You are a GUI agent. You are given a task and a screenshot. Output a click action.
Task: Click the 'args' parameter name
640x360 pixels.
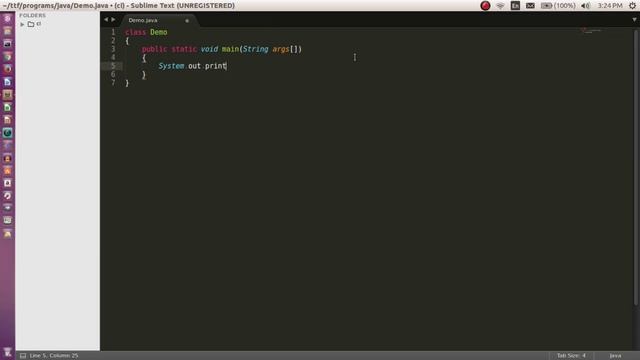tap(281, 49)
